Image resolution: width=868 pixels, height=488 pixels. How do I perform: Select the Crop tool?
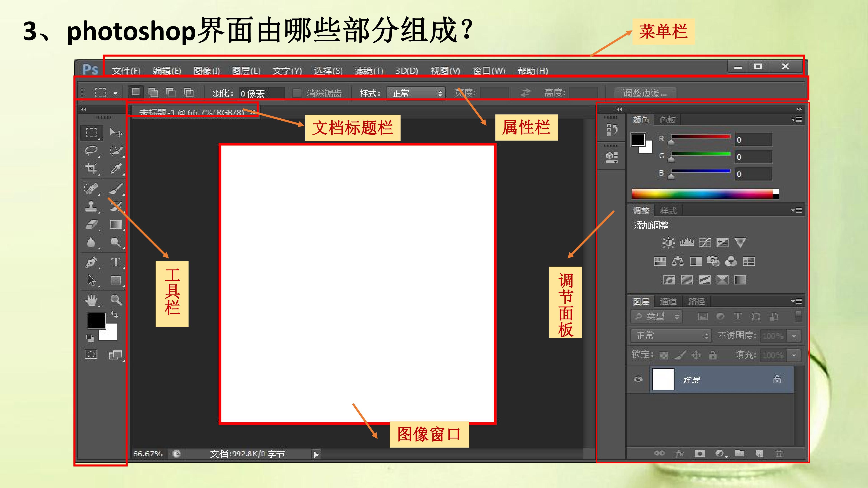pyautogui.click(x=91, y=168)
